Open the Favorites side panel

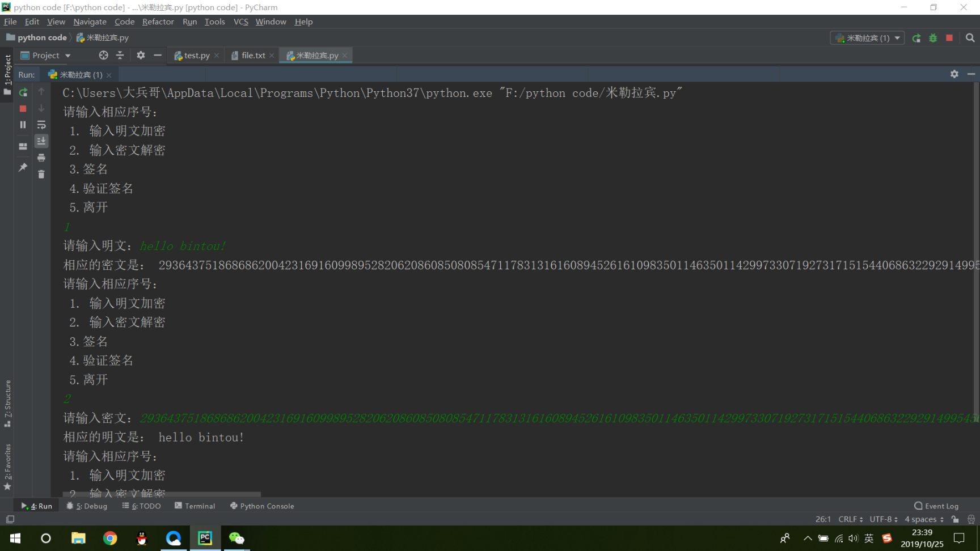[x=7, y=467]
